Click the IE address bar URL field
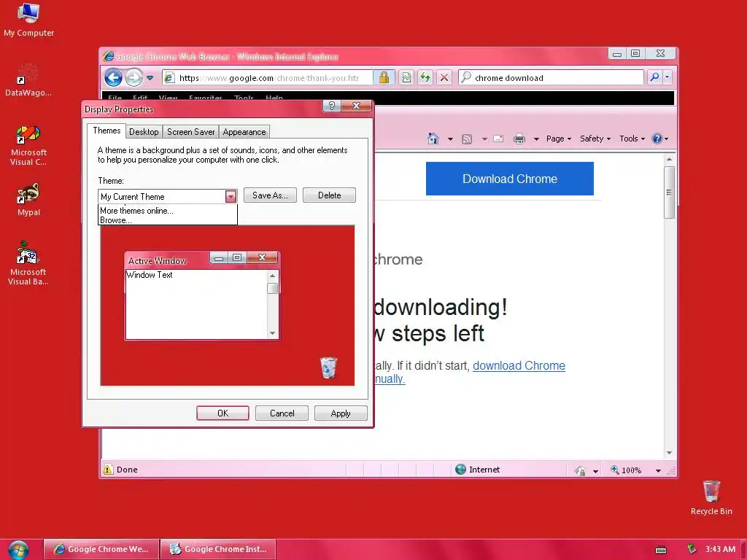This screenshot has width=747, height=560. pos(268,77)
